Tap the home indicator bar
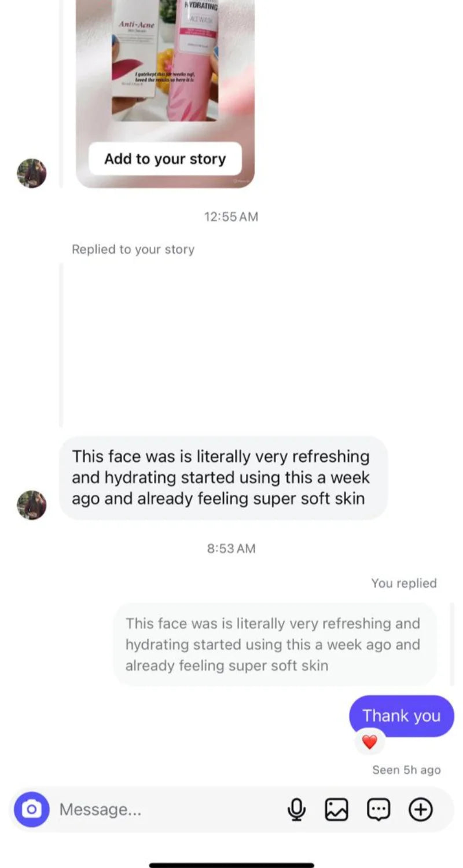Screen dimensions: 463x868 (231, 865)
